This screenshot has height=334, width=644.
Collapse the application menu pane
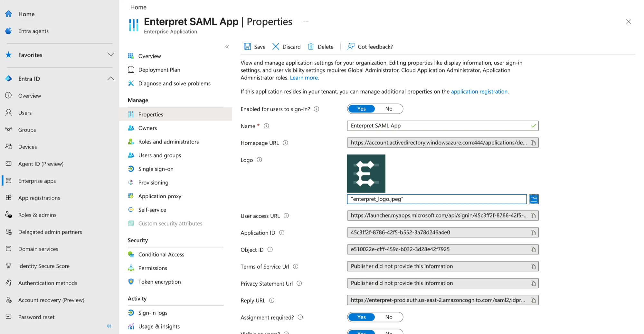tap(227, 47)
